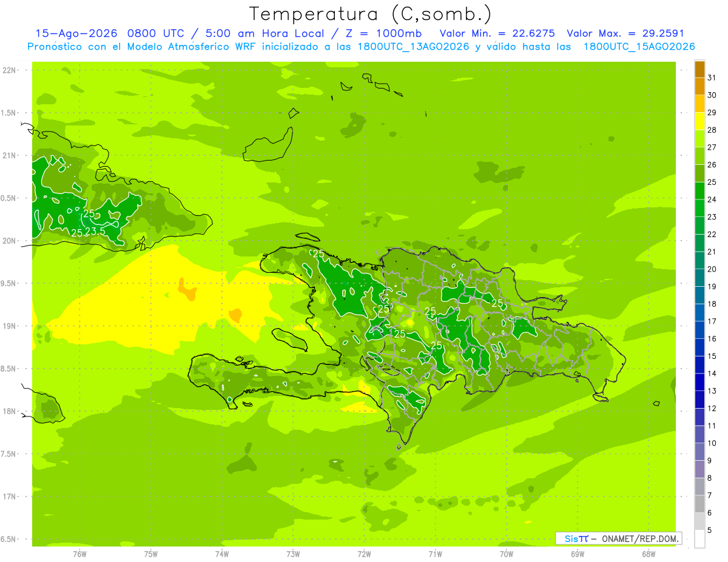
Task: Click the '68W' longitude label
Action: point(648,554)
